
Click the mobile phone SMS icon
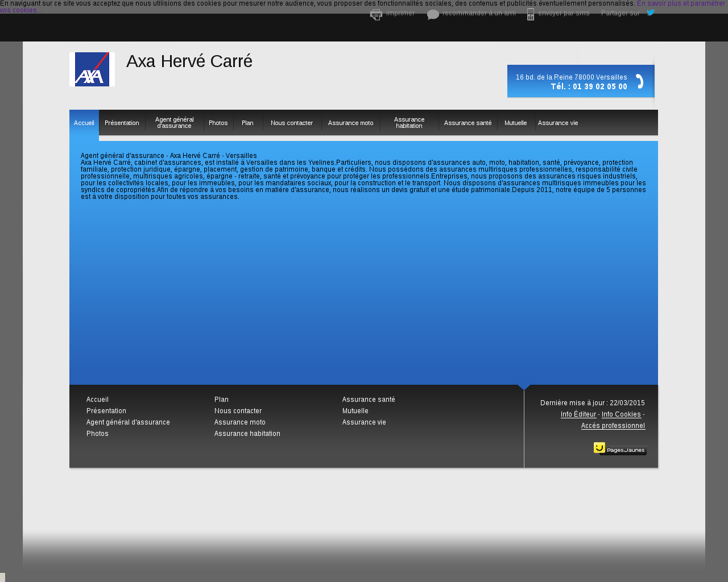click(x=531, y=14)
